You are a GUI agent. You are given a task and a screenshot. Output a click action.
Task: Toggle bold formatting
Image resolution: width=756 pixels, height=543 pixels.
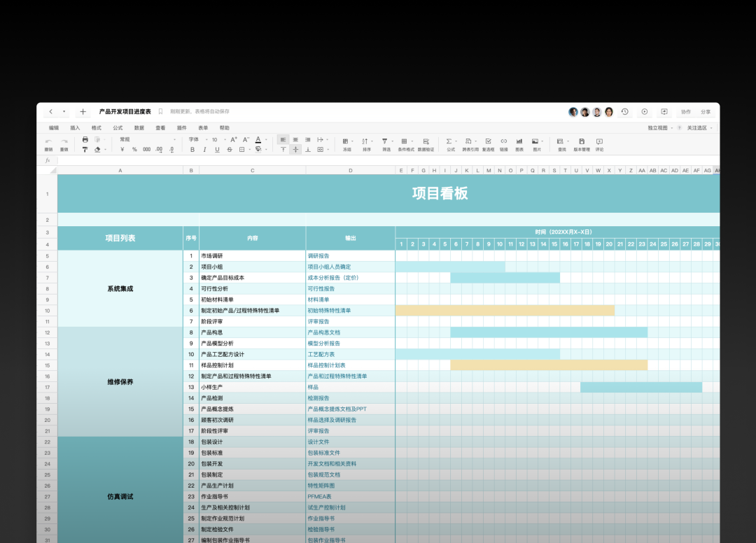(x=192, y=150)
